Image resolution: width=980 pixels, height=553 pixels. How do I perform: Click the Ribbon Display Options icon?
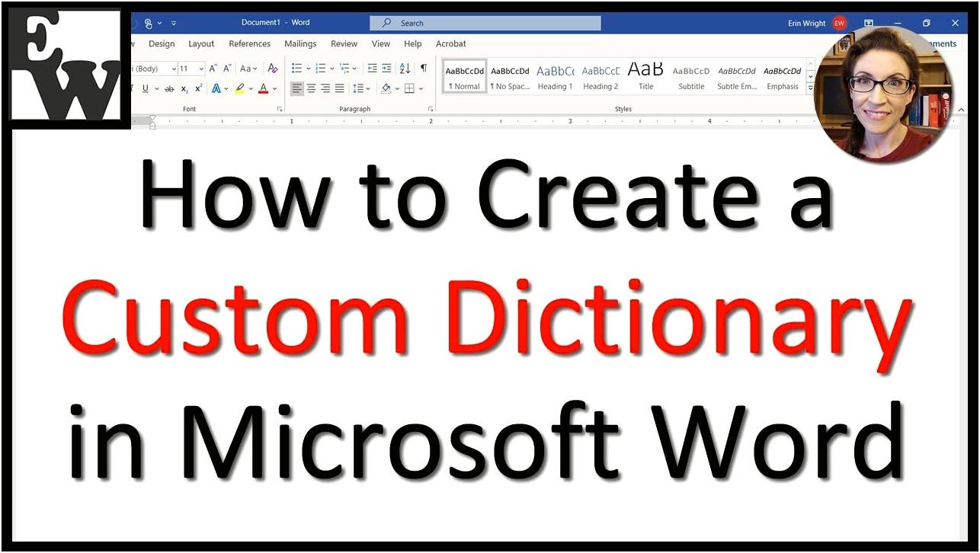(x=868, y=24)
